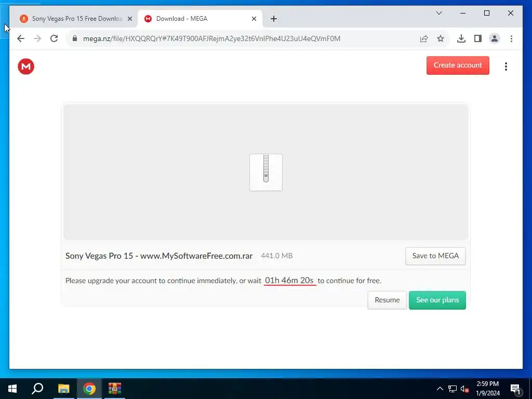Click the Resume button
This screenshot has width=532, height=399.
click(x=387, y=300)
